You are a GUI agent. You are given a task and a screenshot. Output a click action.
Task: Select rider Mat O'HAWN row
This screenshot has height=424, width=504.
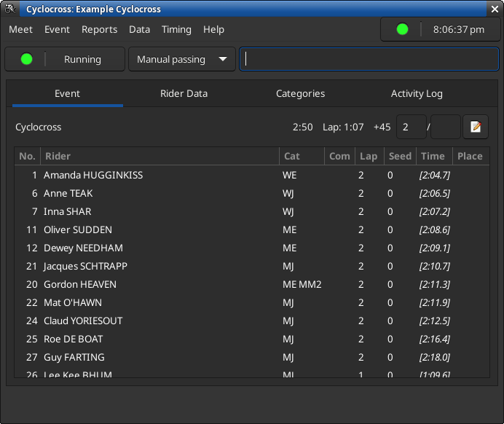252,303
